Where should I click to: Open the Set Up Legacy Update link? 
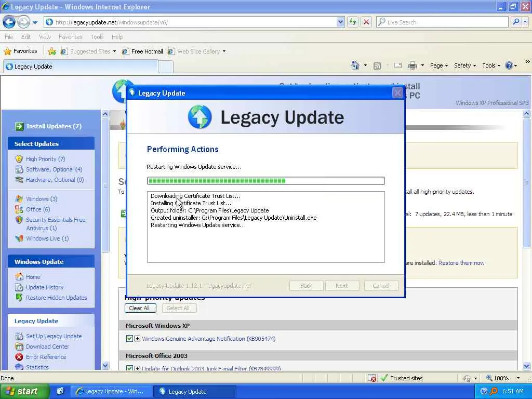point(54,336)
